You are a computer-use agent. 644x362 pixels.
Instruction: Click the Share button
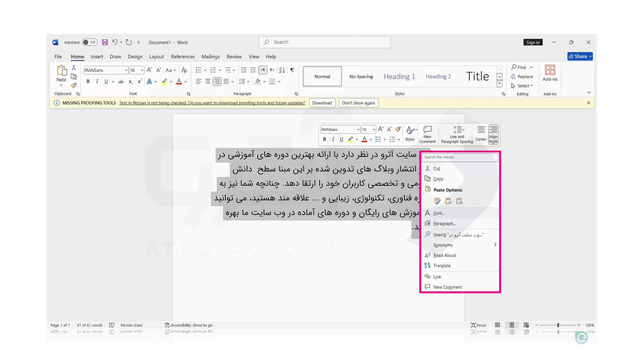pos(580,56)
